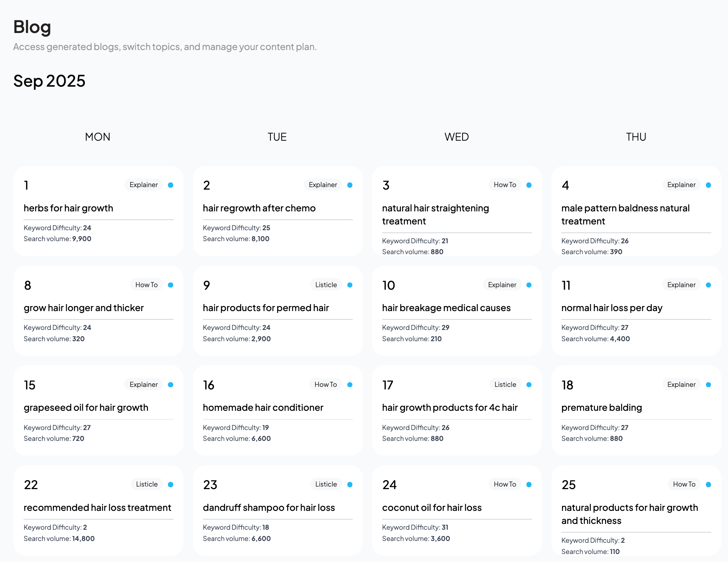Toggle the 'Explainer' pill on the Sep 1 card
The width and height of the screenshot is (728, 562).
(x=144, y=185)
